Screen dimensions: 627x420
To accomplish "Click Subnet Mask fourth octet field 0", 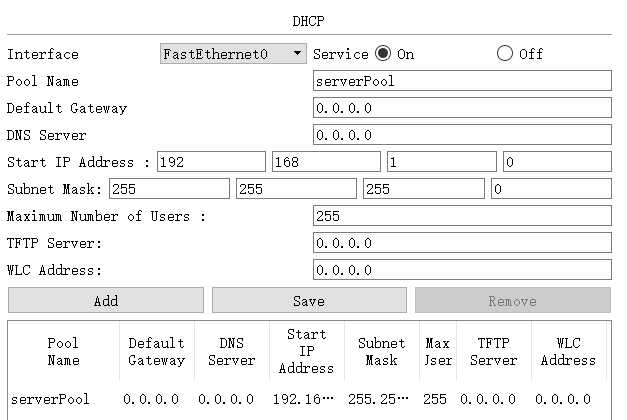I will point(551,189).
